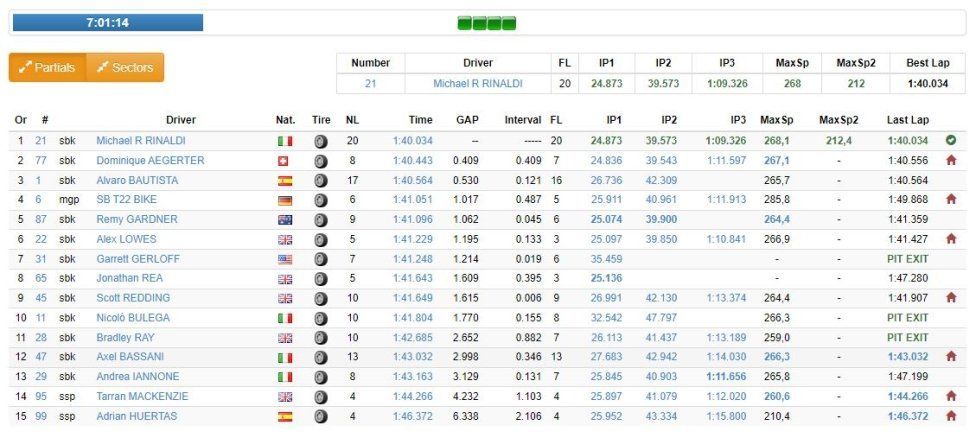Click the tire icon in Bassani's row
The image size is (976, 438).
tap(321, 357)
